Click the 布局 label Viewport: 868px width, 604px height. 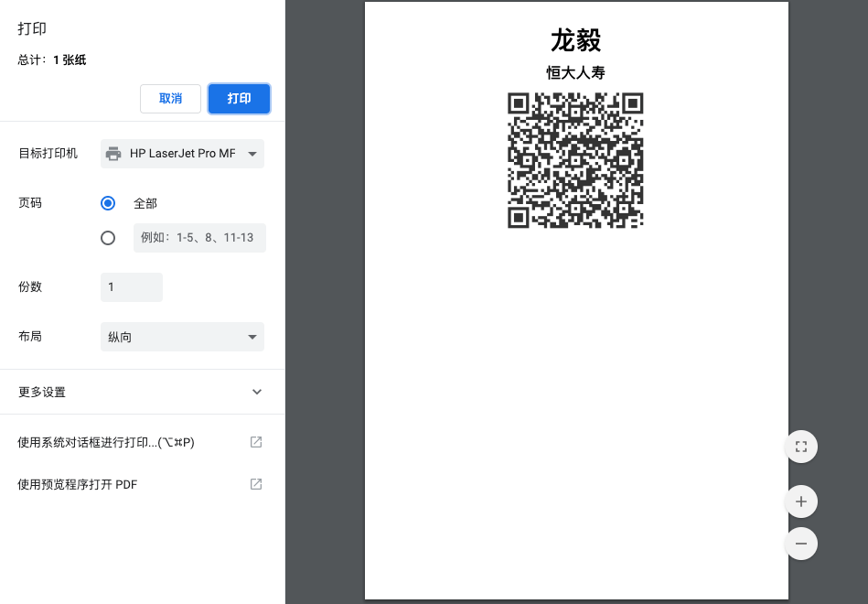coord(30,337)
